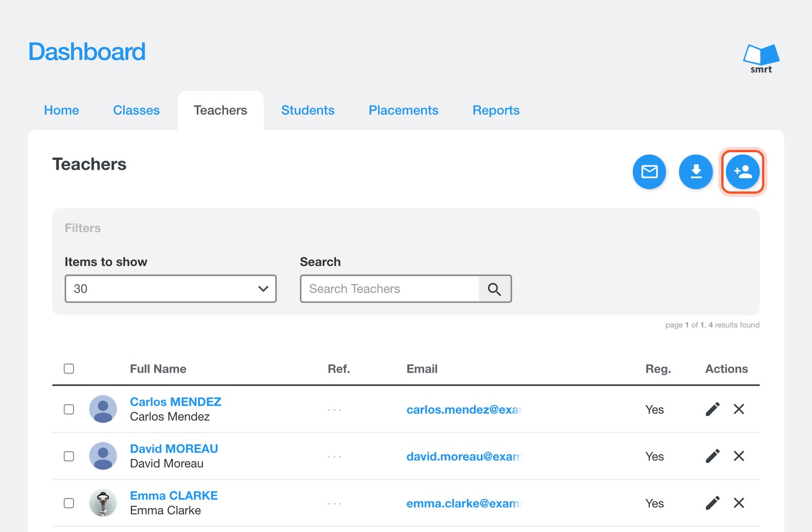Image resolution: width=812 pixels, height=532 pixels.
Task: Switch to the Classes tab
Action: pos(137,110)
